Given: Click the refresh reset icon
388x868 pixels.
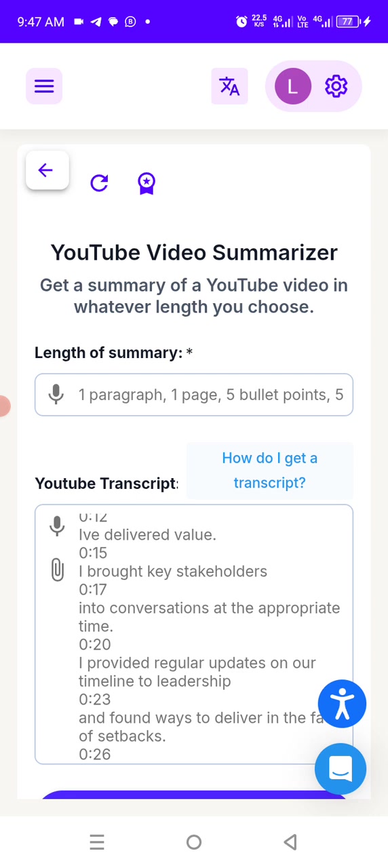Looking at the screenshot, I should pyautogui.click(x=99, y=183).
